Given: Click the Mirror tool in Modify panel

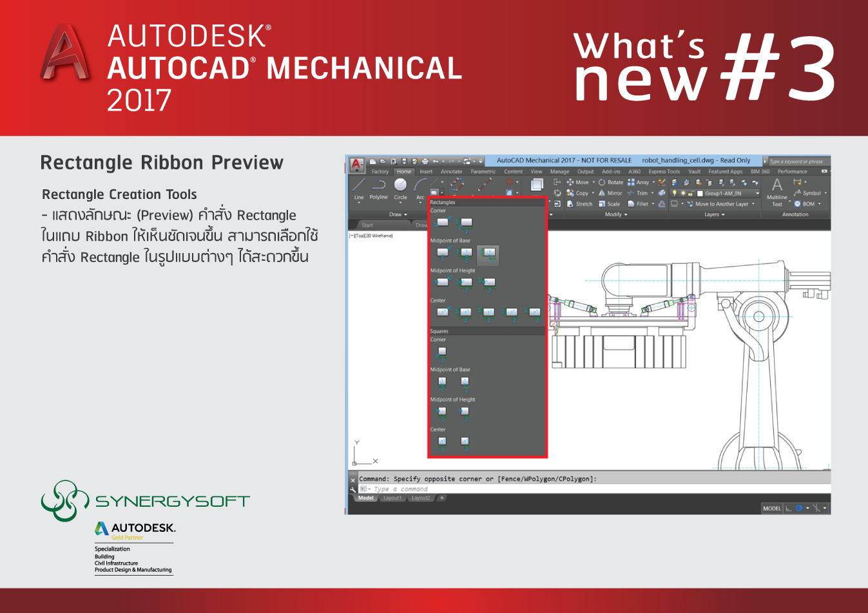Looking at the screenshot, I should point(610,193).
